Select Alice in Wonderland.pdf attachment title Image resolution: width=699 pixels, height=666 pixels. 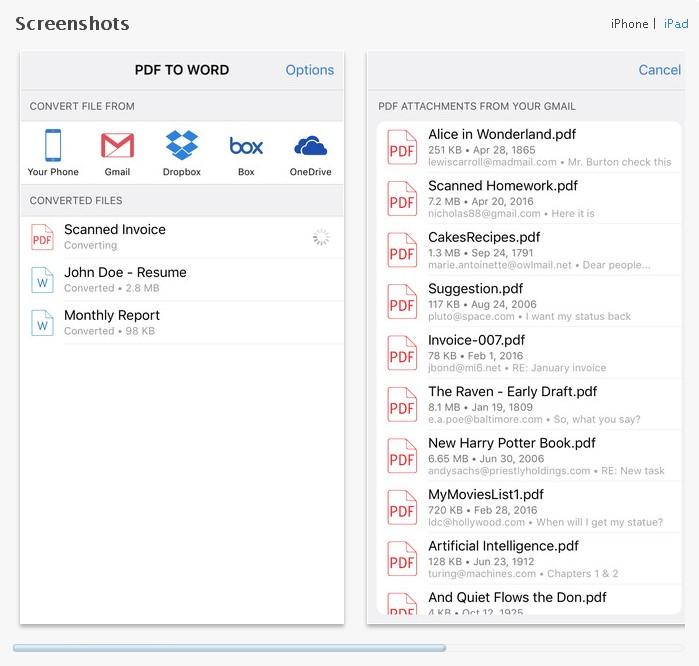[x=502, y=134]
